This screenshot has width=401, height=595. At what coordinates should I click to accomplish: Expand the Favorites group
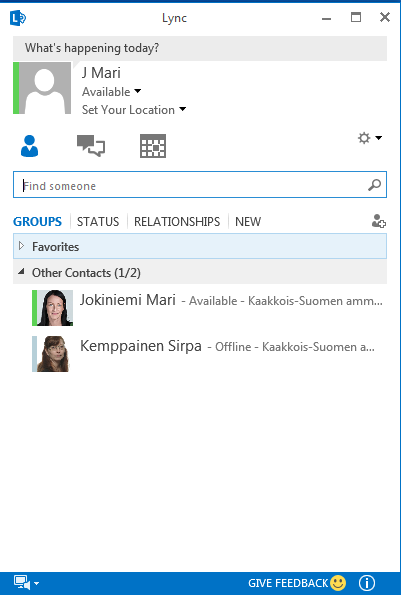coord(22,246)
